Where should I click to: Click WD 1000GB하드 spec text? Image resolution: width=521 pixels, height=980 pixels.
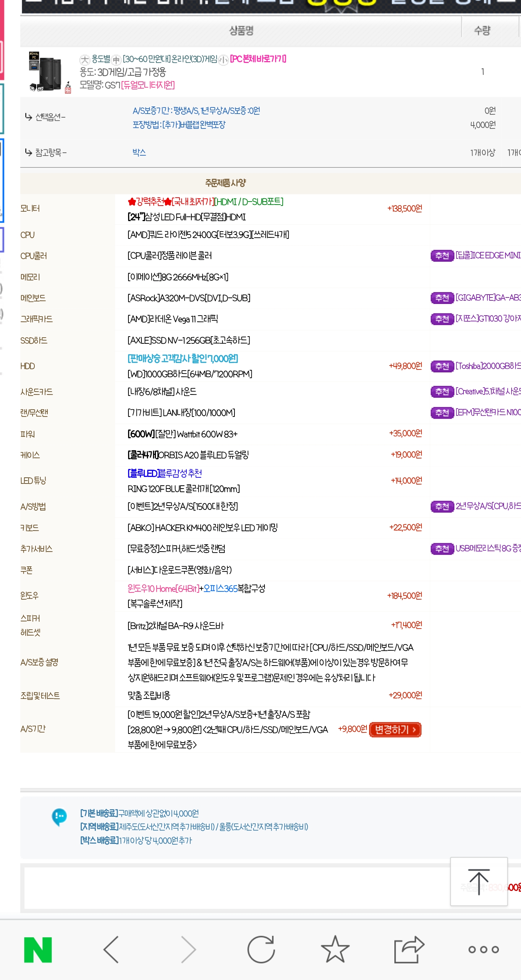point(190,374)
